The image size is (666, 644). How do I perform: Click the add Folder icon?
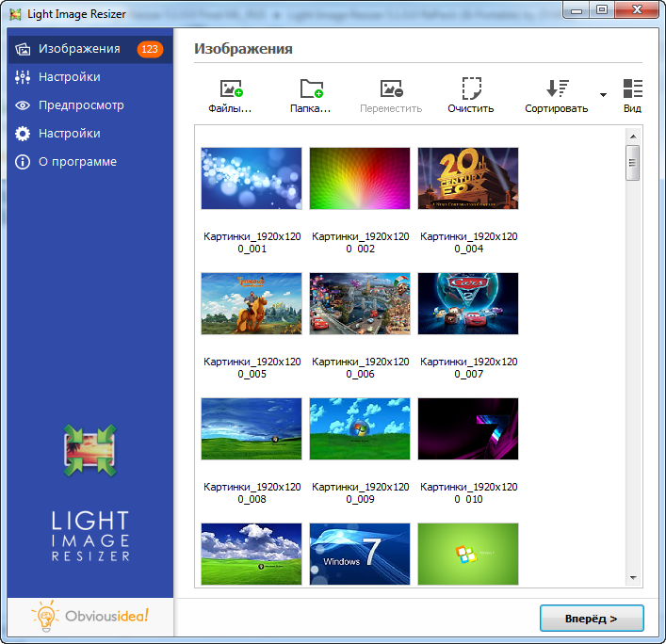pyautogui.click(x=312, y=89)
